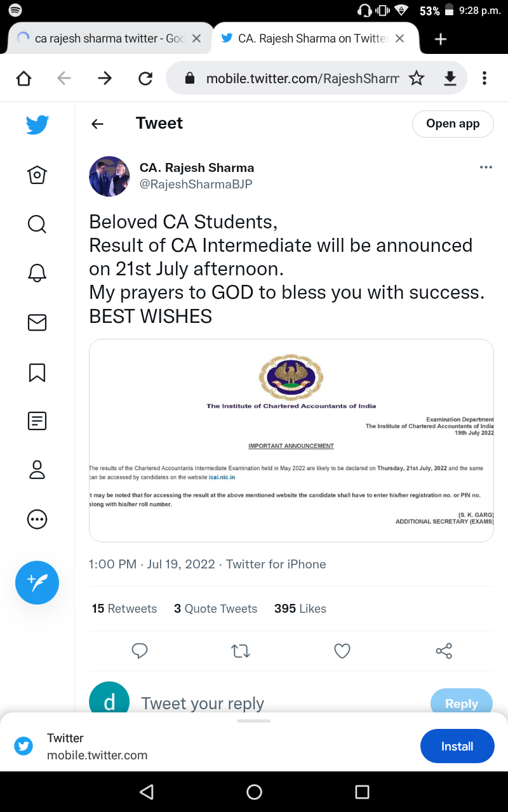Open the ICAI announcement image
Screen dimensions: 508x812
point(291,440)
